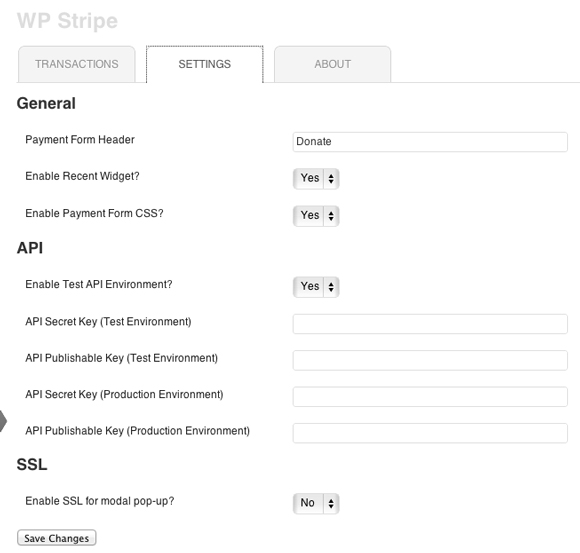580x553 pixels.
Task: Click the API Secret Key Production Environment field
Action: 430,397
